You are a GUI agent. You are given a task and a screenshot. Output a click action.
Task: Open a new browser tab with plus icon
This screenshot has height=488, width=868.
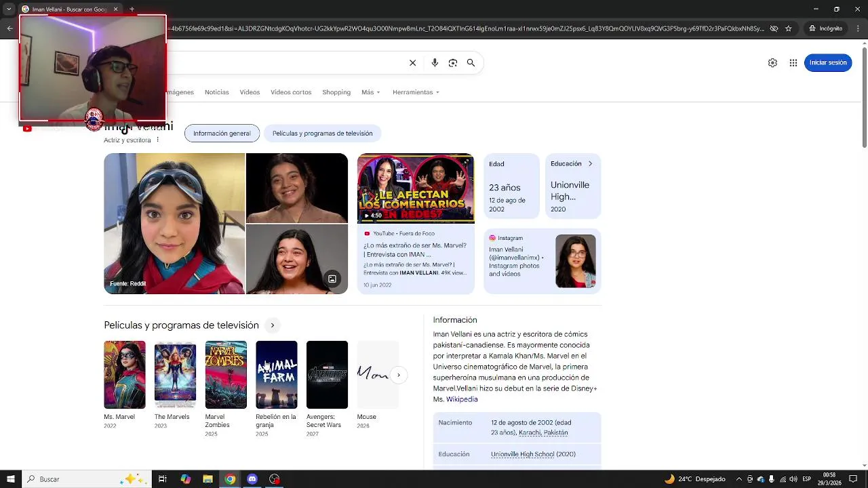point(132,9)
